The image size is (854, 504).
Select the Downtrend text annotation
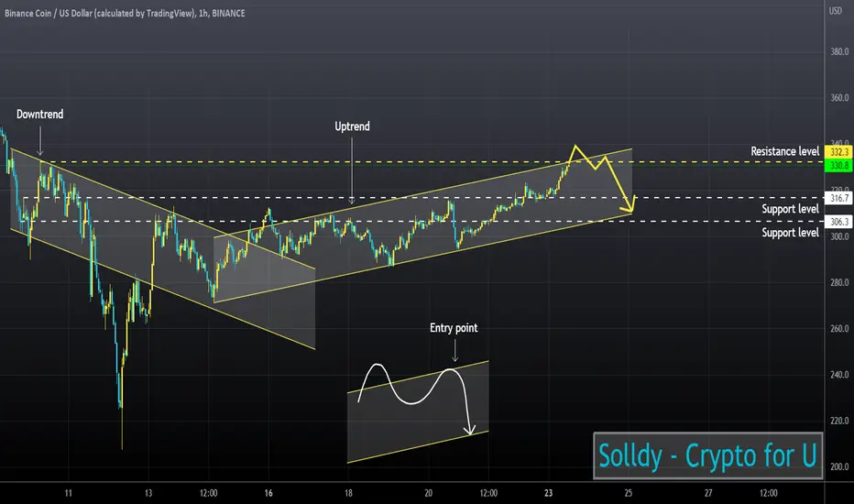(39, 115)
